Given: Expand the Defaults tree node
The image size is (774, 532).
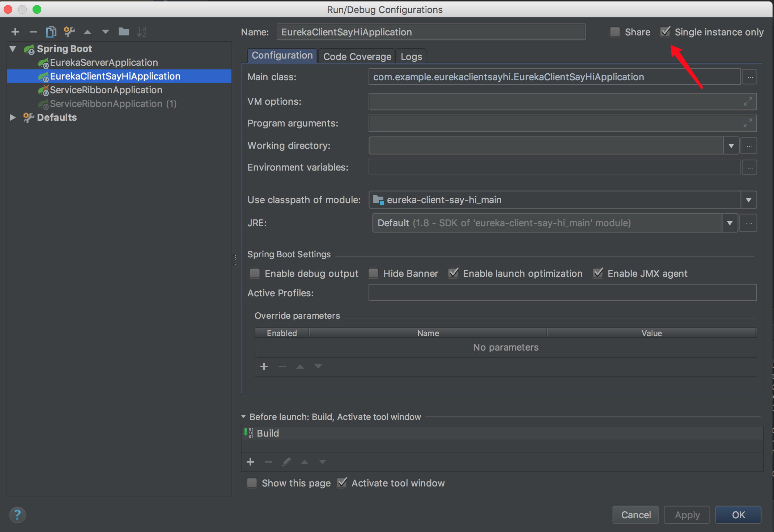Looking at the screenshot, I should pos(13,117).
